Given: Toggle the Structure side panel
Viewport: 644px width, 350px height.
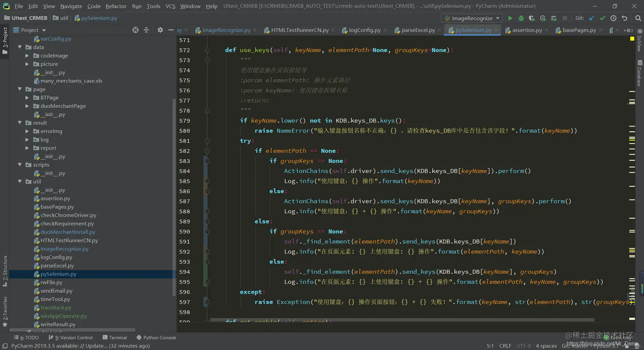Looking at the screenshot, I should 5,271.
